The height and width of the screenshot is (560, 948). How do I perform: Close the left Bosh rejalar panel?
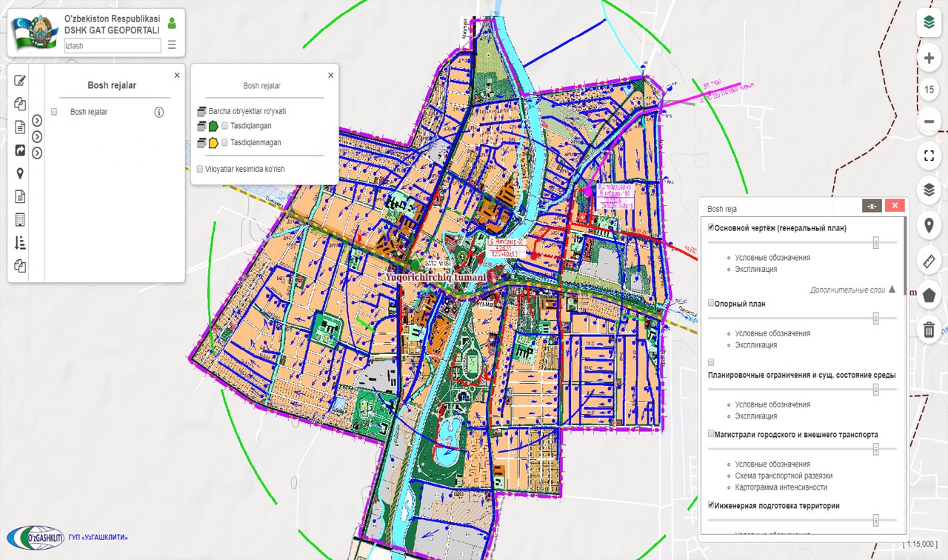tap(177, 75)
